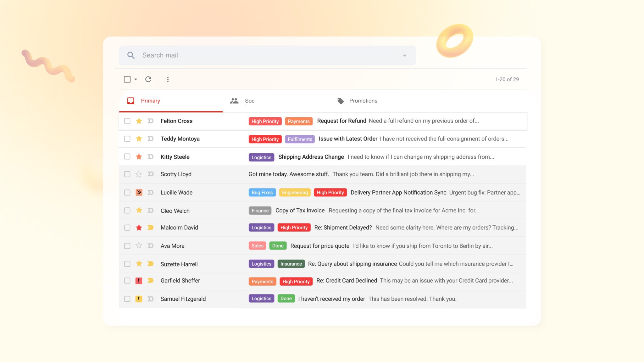
Task: Click red exclamation icon on Garfield Sheffer row
Action: point(139,281)
